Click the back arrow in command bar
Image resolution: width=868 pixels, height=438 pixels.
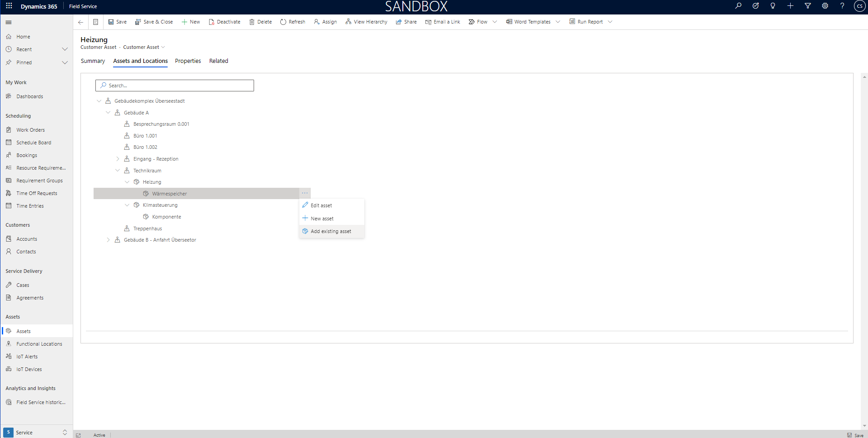click(x=80, y=22)
